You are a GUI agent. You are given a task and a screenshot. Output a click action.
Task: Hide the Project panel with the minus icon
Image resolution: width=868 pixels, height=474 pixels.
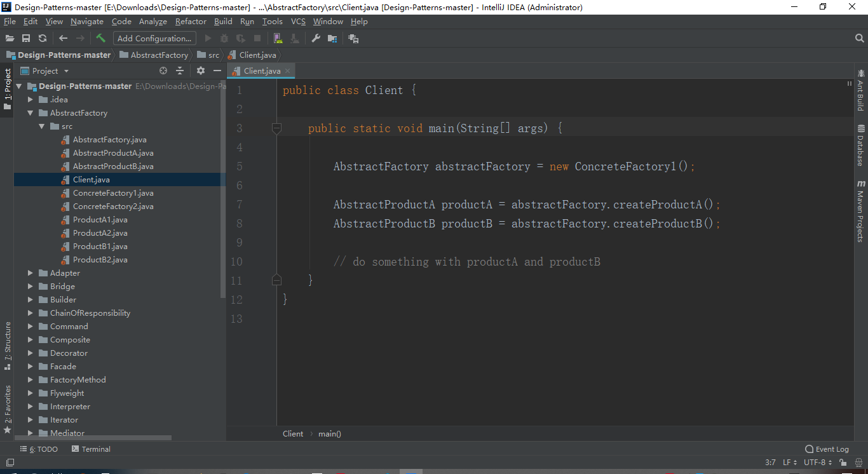point(217,71)
